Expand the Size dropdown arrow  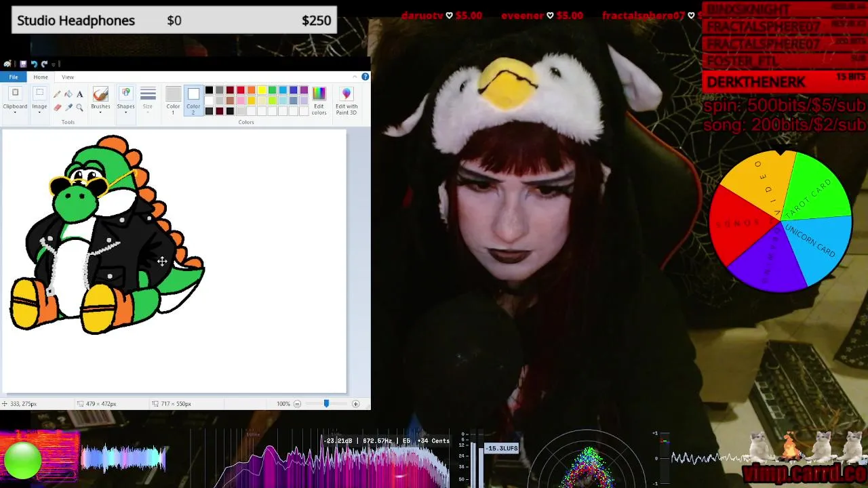[148, 113]
